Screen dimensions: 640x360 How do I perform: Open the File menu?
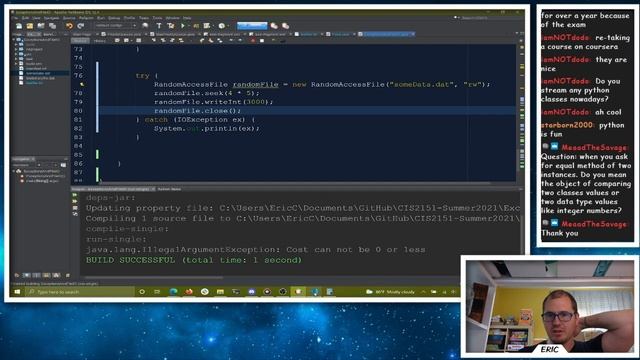pos(15,18)
